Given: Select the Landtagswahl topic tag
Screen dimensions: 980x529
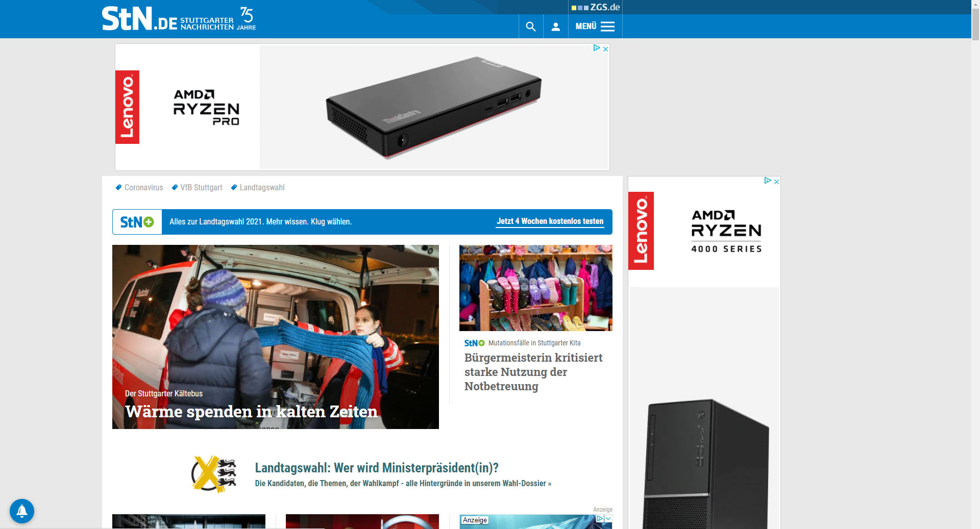Looking at the screenshot, I should pos(262,187).
